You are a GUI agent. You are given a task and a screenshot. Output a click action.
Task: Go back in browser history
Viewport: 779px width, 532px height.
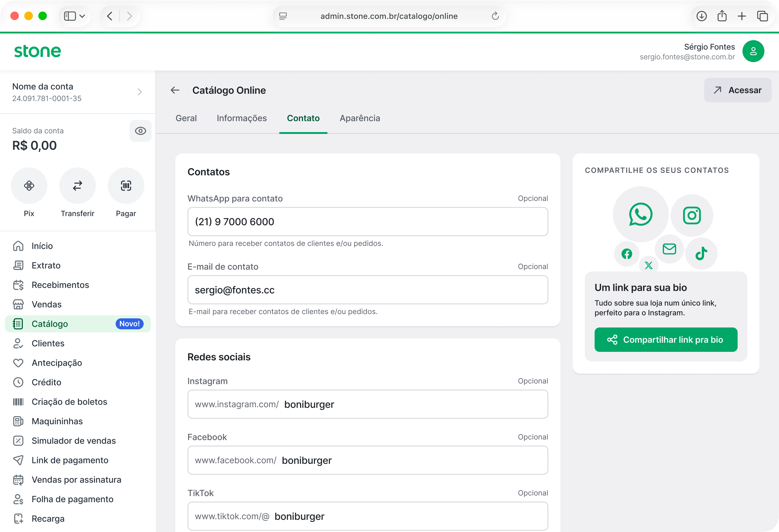click(x=110, y=16)
